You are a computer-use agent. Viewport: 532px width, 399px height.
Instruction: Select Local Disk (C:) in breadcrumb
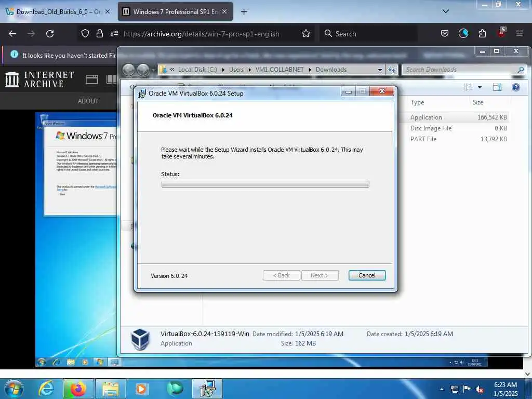[197, 70]
